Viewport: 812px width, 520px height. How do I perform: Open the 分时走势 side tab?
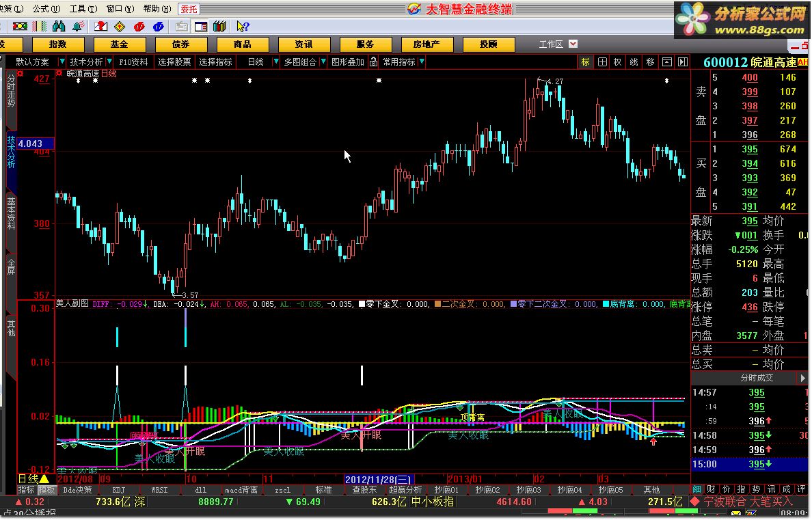click(x=11, y=91)
